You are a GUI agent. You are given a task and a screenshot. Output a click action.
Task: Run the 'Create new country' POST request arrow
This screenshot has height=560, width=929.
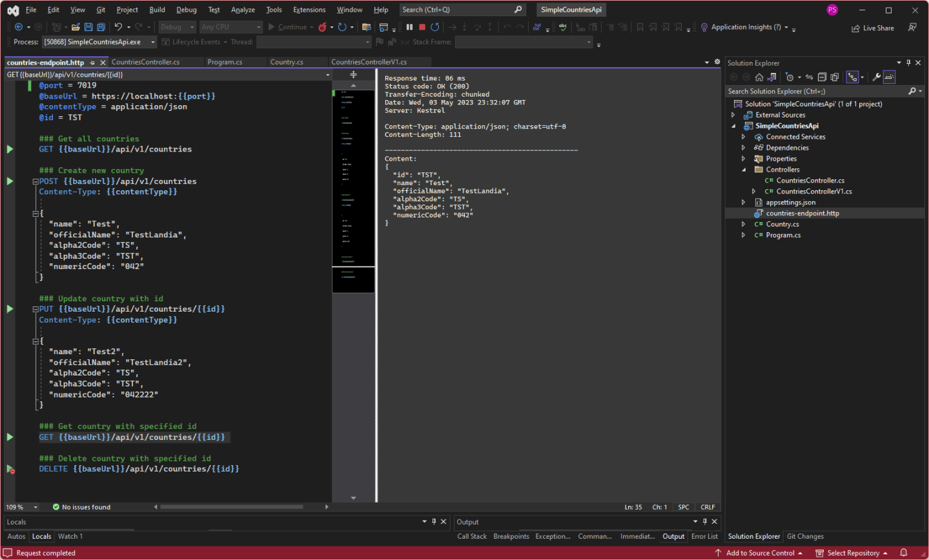click(10, 181)
